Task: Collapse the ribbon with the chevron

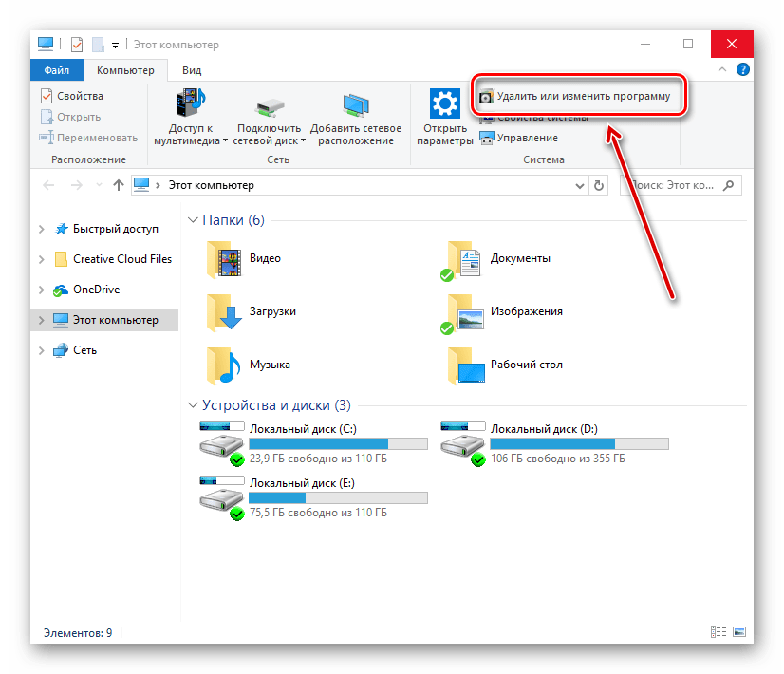Action: tap(722, 69)
